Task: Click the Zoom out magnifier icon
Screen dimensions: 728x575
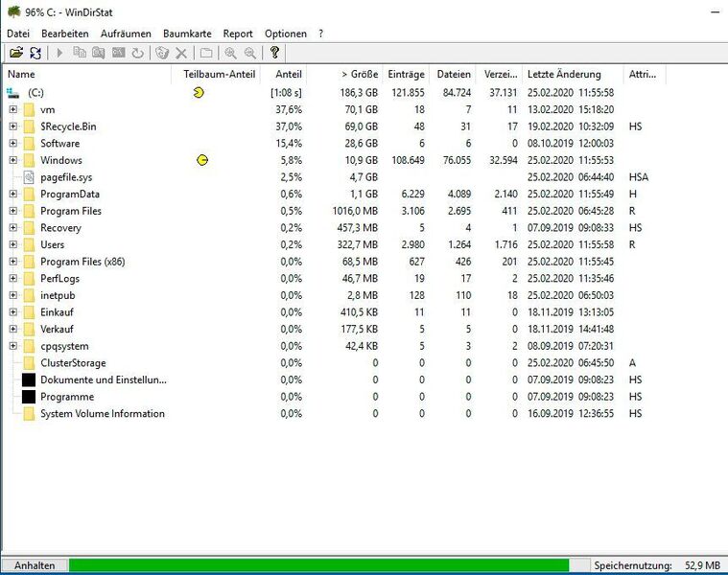Action: [x=249, y=53]
